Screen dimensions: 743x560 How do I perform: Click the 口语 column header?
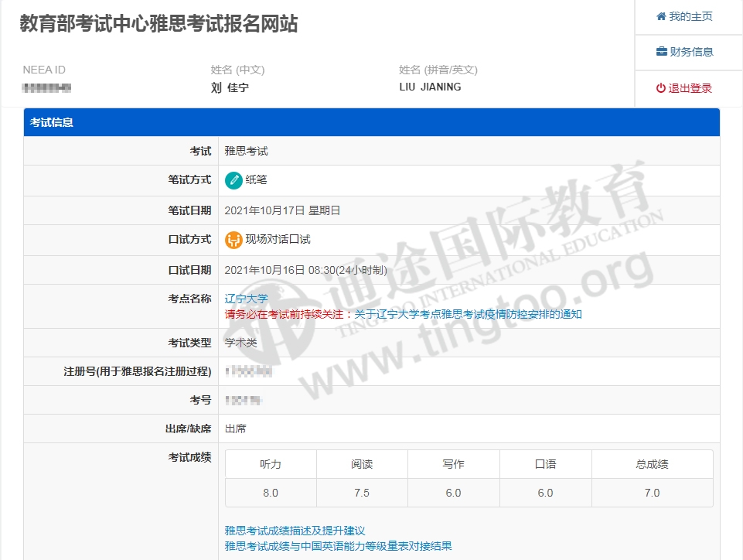(x=545, y=464)
